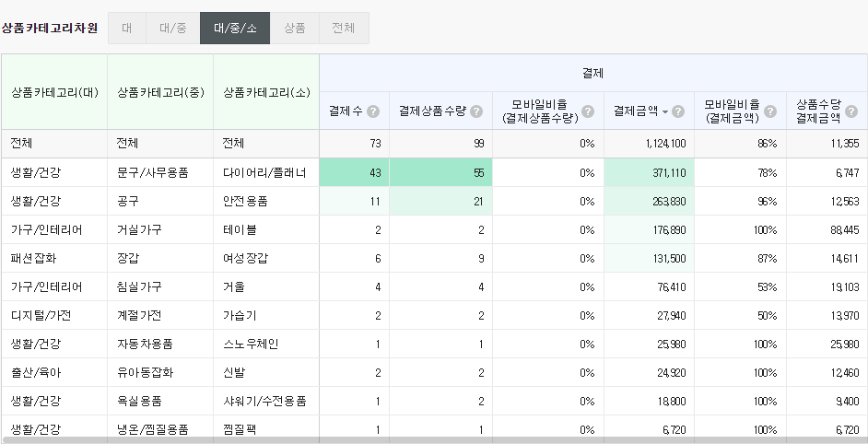This screenshot has height=444, width=868.
Task: Select the 상품 dimension tab
Action: click(x=295, y=28)
